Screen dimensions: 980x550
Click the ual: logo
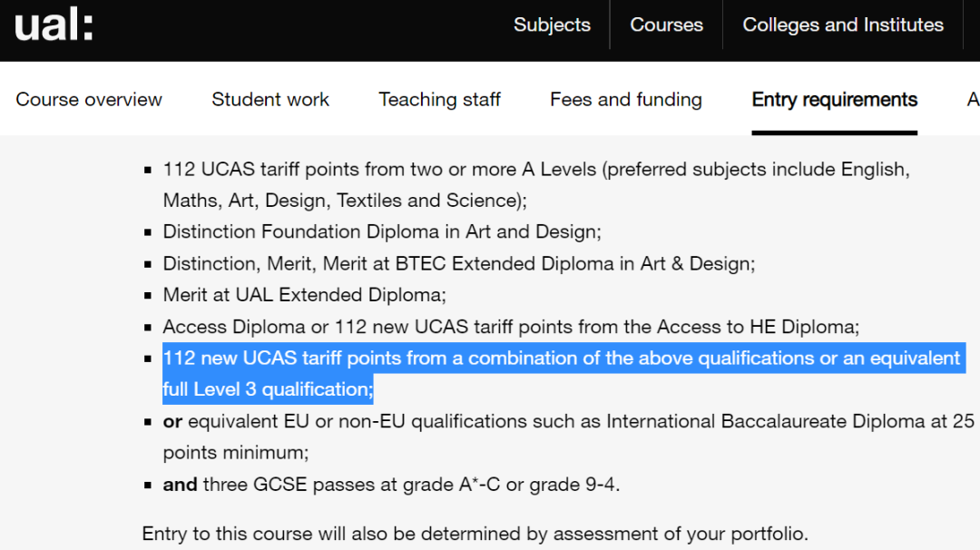[54, 25]
